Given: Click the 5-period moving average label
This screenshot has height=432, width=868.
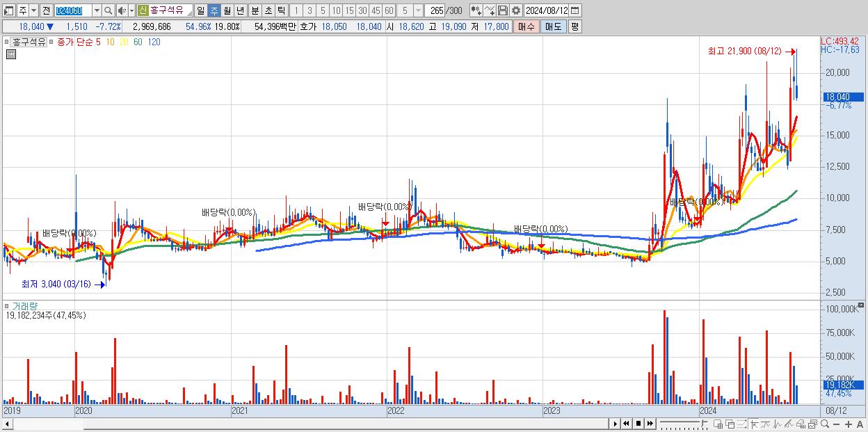Looking at the screenshot, I should point(98,42).
